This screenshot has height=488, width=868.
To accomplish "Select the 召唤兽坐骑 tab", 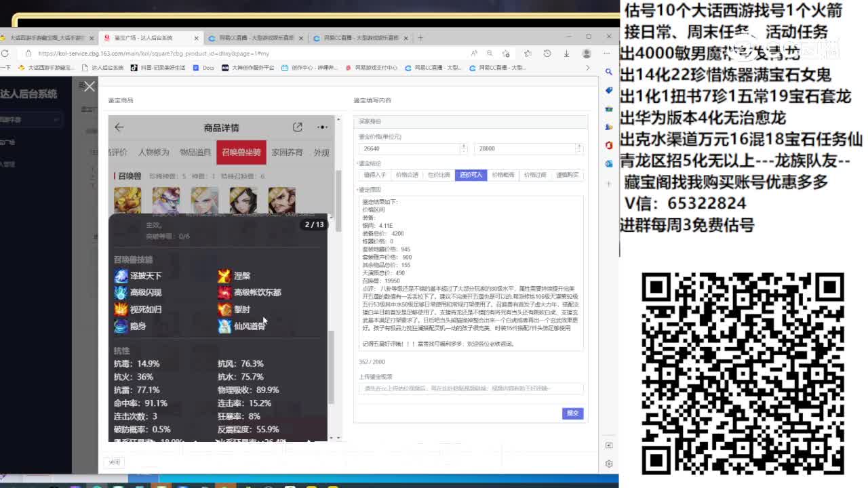I will 241,152.
